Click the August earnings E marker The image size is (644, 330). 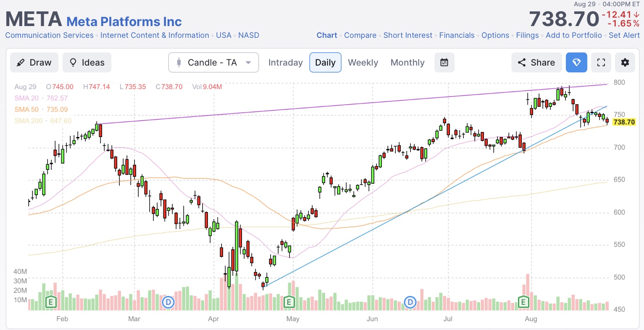click(523, 302)
